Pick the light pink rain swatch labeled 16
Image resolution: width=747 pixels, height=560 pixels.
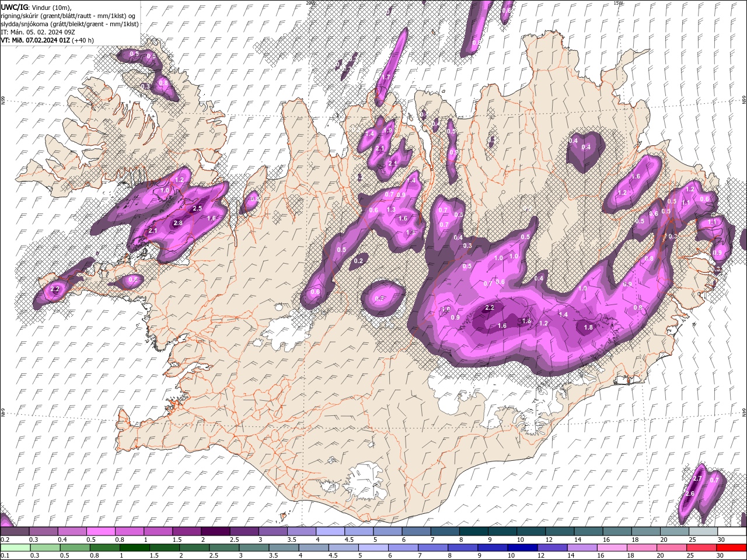(612, 548)
